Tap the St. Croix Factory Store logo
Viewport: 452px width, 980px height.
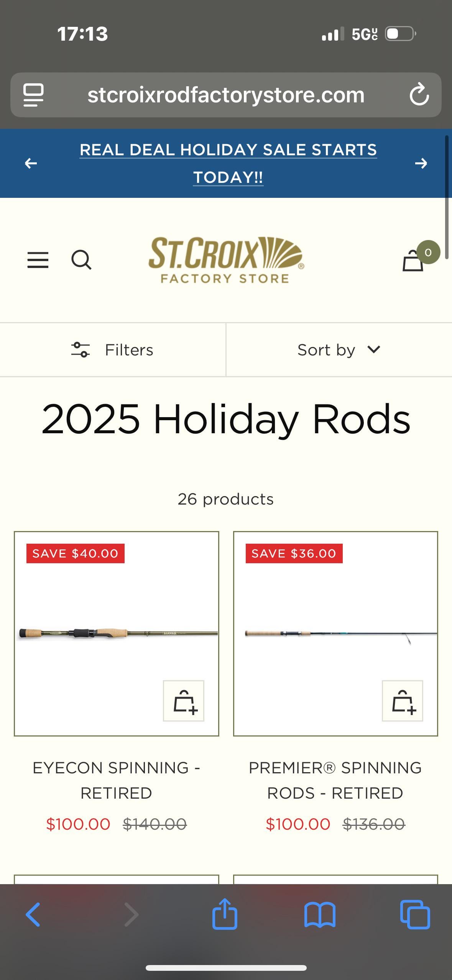(x=226, y=260)
